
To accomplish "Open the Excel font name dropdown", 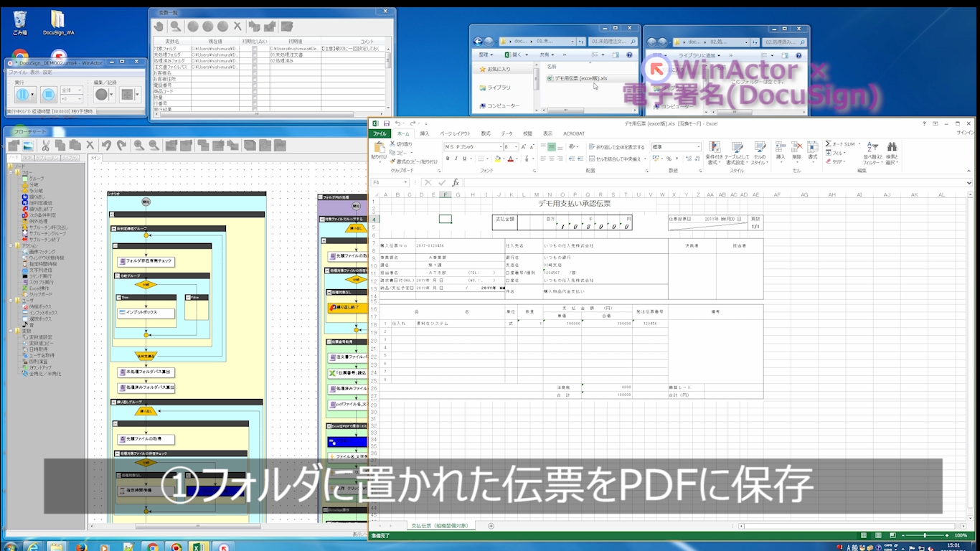I will point(499,147).
